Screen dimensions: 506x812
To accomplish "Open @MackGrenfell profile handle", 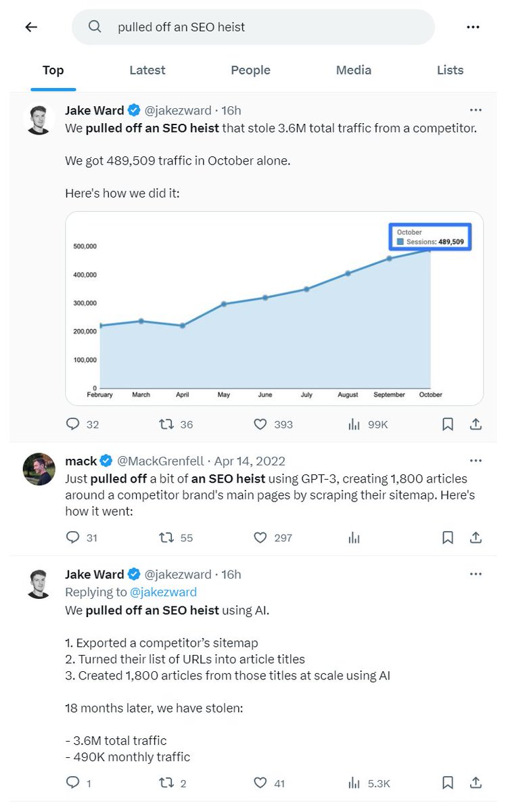I will (162, 461).
